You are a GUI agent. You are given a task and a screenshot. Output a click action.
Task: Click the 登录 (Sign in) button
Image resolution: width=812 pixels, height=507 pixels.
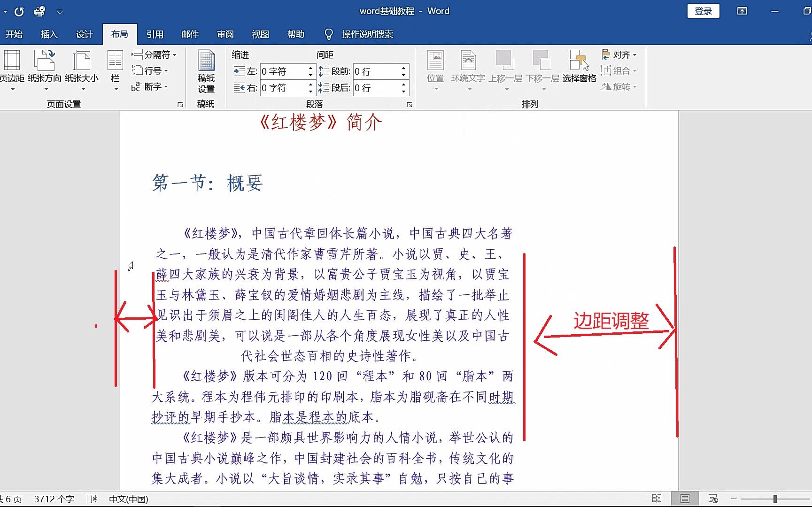(x=703, y=11)
